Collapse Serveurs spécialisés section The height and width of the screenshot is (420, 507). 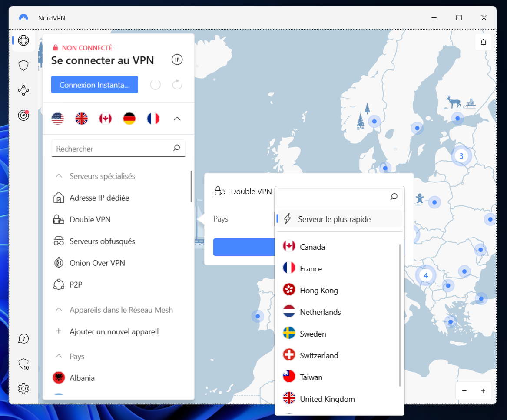[x=59, y=176]
